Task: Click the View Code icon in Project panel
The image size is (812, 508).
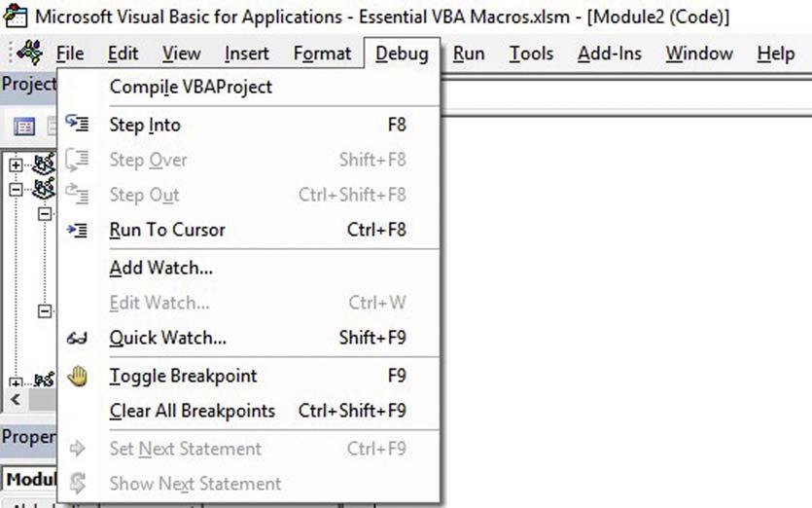Action: coord(24,127)
